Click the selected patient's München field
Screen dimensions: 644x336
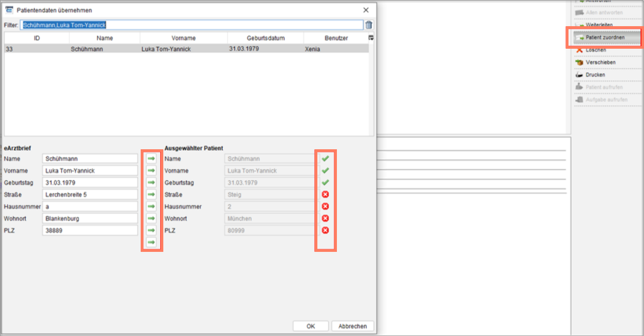[x=271, y=219]
